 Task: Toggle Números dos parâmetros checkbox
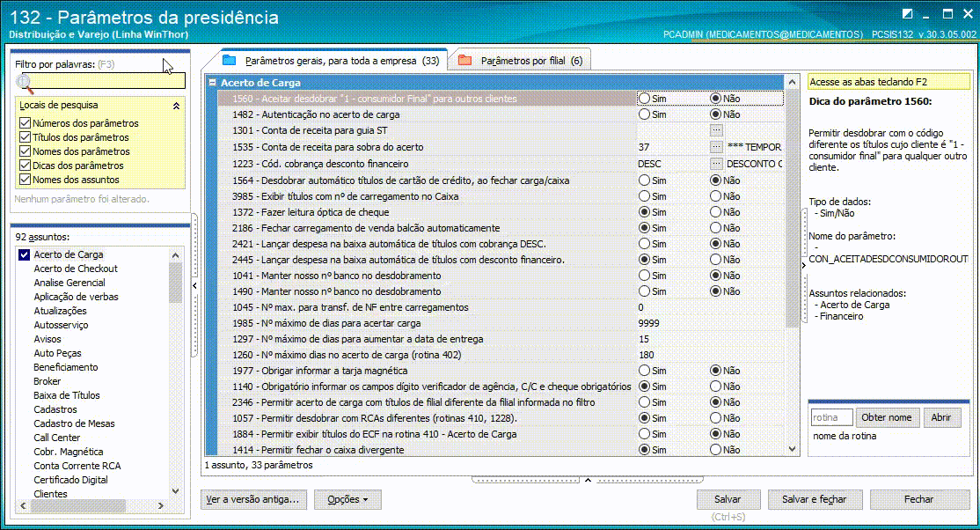point(25,122)
